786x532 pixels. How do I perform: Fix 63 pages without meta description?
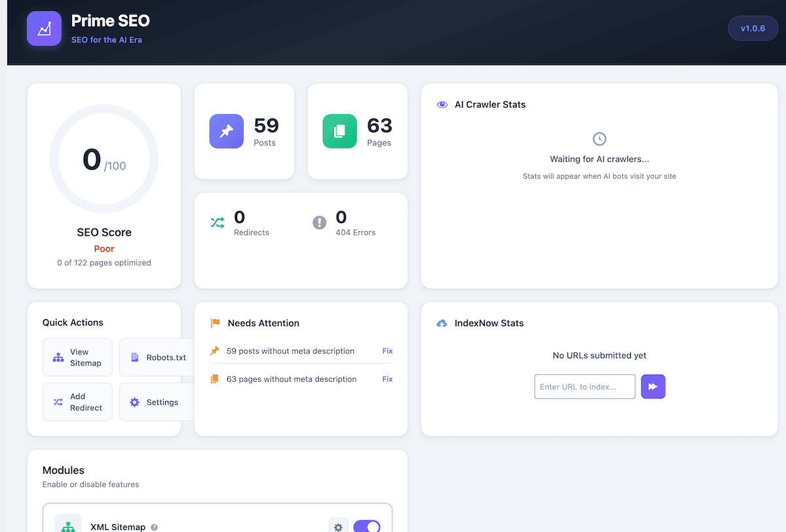tap(388, 379)
